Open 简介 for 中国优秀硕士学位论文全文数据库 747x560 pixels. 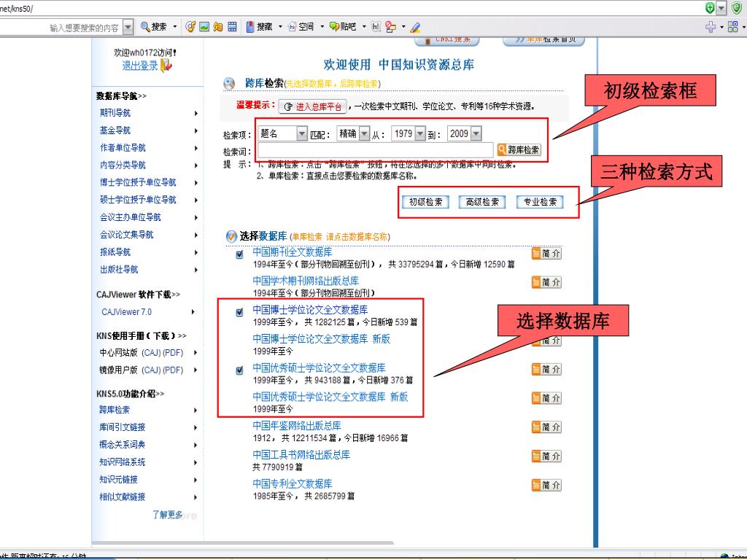(546, 369)
